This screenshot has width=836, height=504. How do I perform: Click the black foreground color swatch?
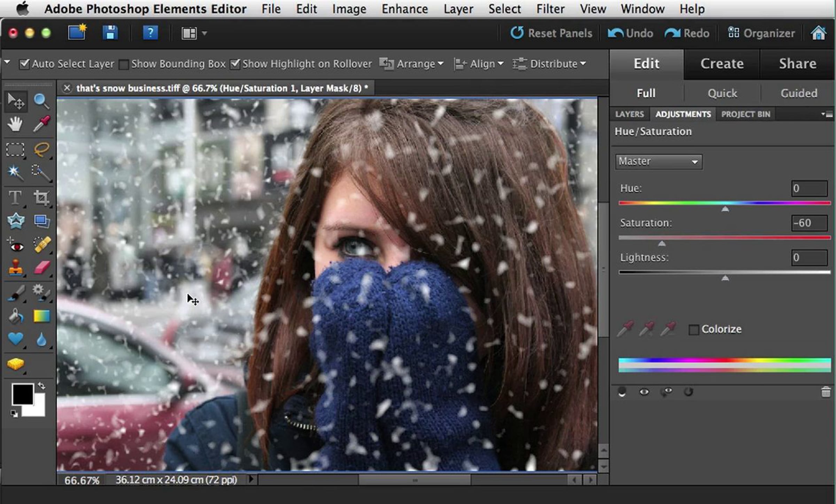click(x=22, y=393)
